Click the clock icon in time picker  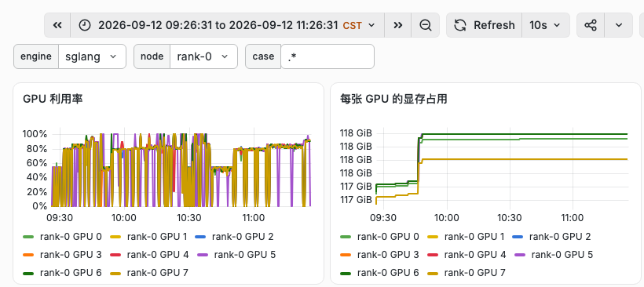click(x=85, y=25)
